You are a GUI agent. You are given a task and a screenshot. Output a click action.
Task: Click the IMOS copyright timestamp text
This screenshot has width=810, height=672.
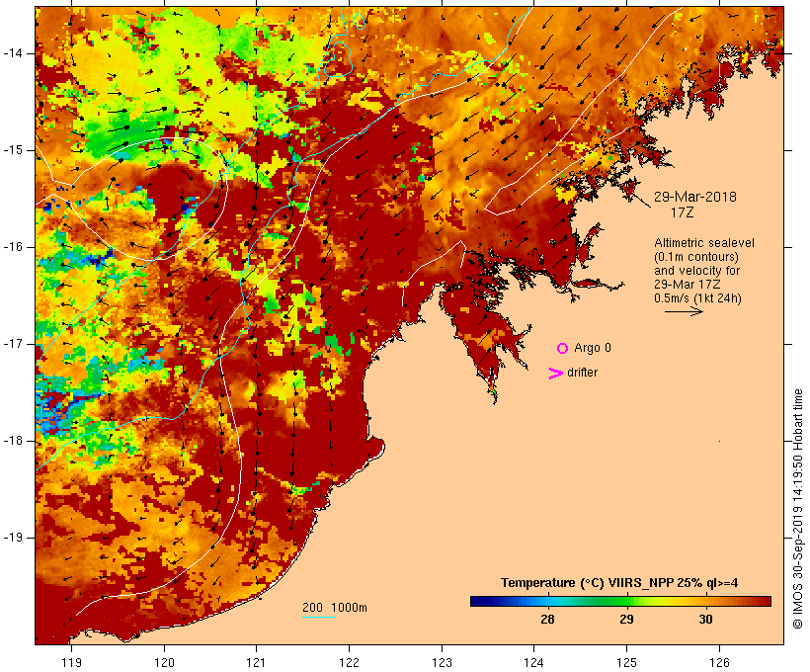pyautogui.click(x=797, y=509)
